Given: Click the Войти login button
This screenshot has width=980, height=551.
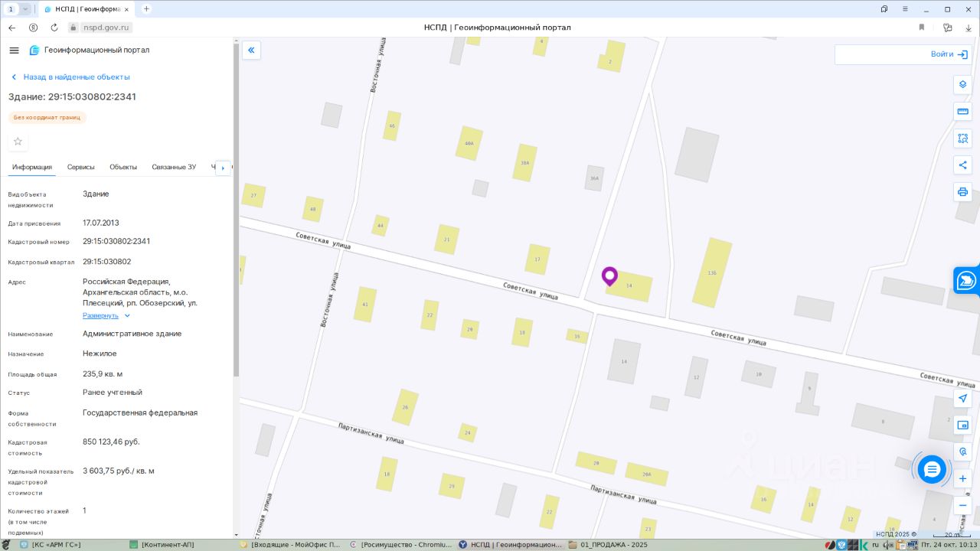Looking at the screenshot, I should [949, 54].
